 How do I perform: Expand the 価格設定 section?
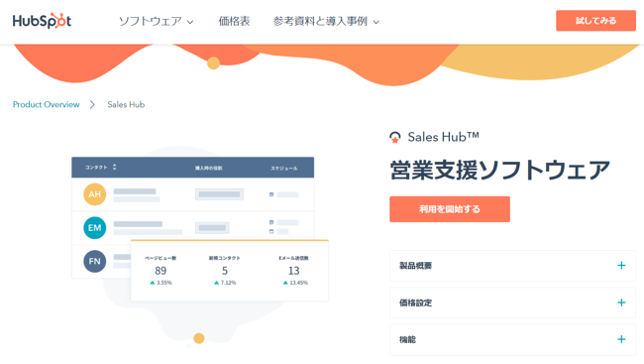pos(512,303)
